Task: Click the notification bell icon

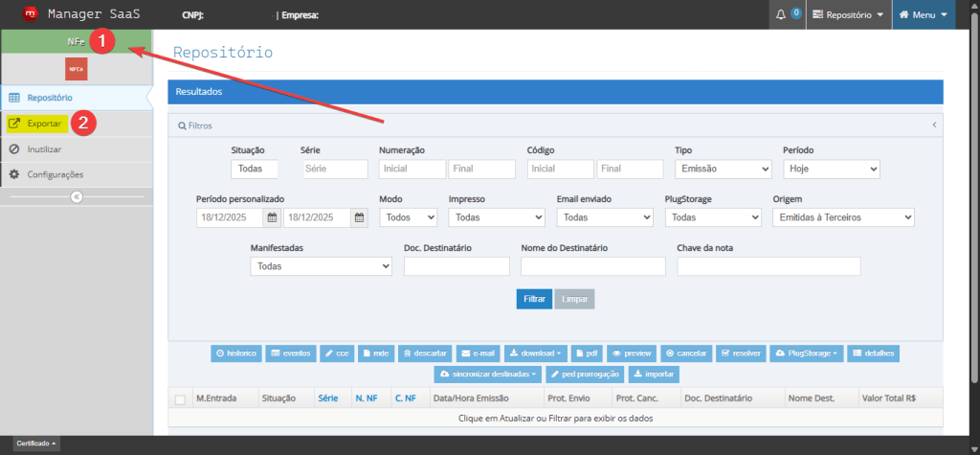Action: [781, 14]
